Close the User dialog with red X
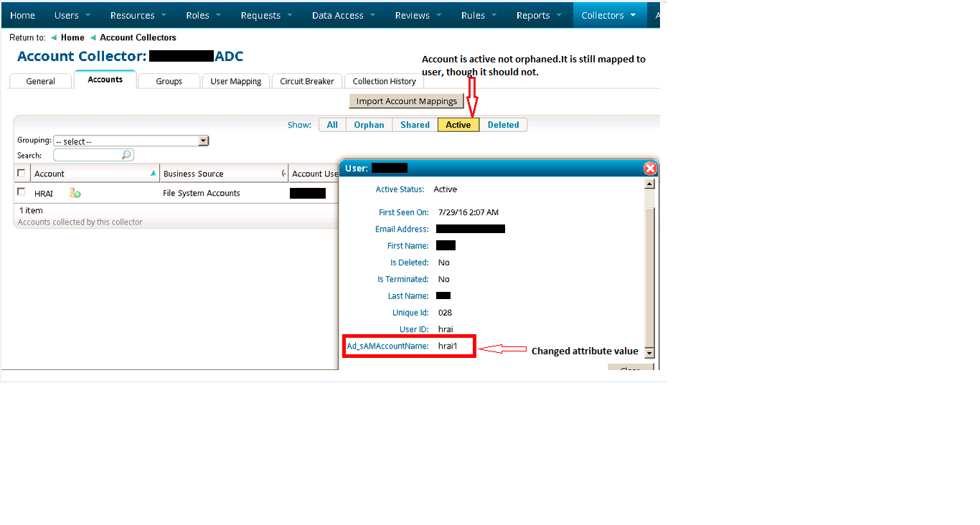The image size is (980, 525). (650, 169)
